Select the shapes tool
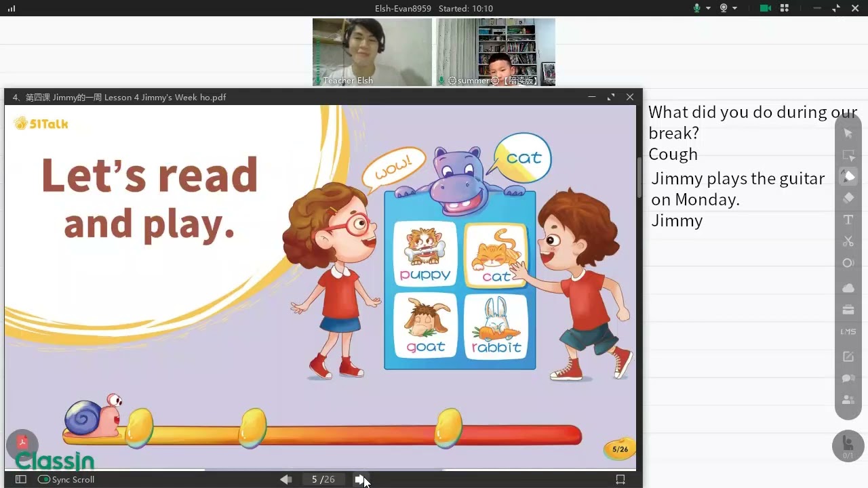 click(x=848, y=263)
